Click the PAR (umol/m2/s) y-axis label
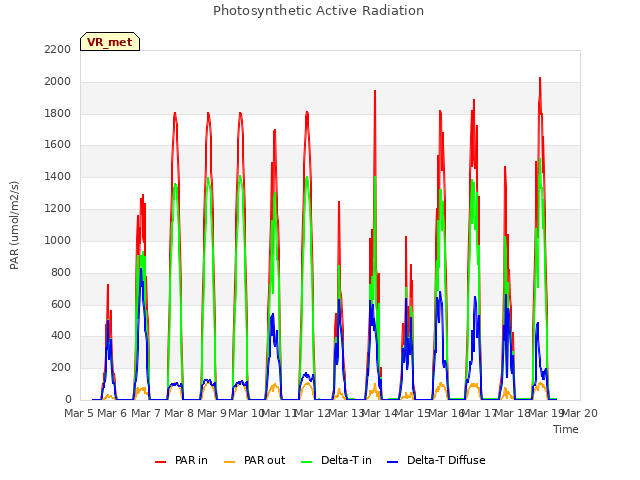640x480 pixels. tap(14, 225)
